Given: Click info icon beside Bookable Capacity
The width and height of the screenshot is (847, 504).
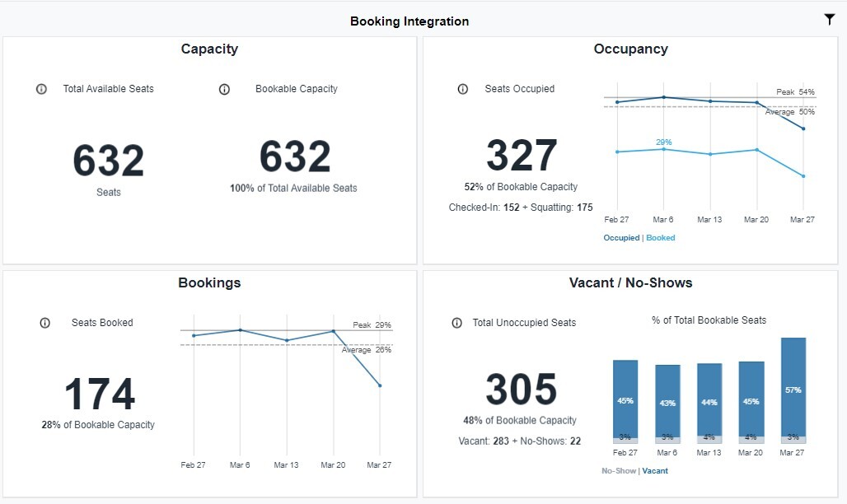Looking at the screenshot, I should coord(224,89).
